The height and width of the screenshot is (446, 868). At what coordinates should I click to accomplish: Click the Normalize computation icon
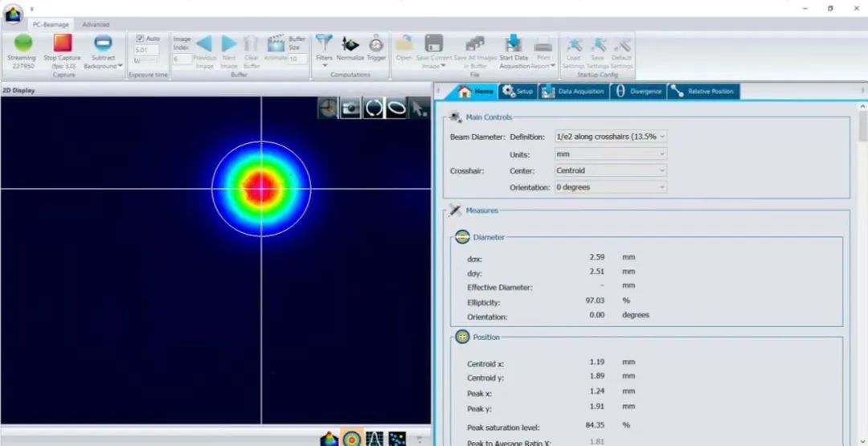point(350,44)
